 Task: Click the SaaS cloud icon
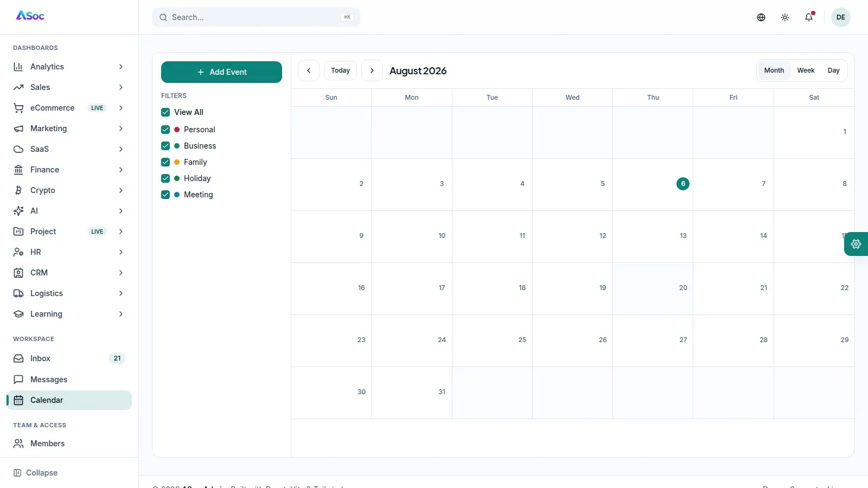pyautogui.click(x=18, y=149)
